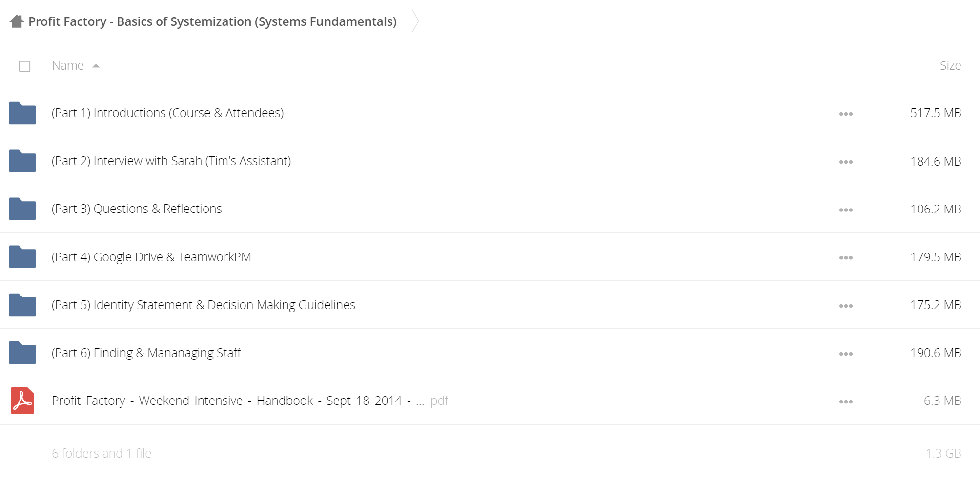Open more options for Part 1 Introductions
The width and height of the screenshot is (980, 486).
click(x=846, y=114)
